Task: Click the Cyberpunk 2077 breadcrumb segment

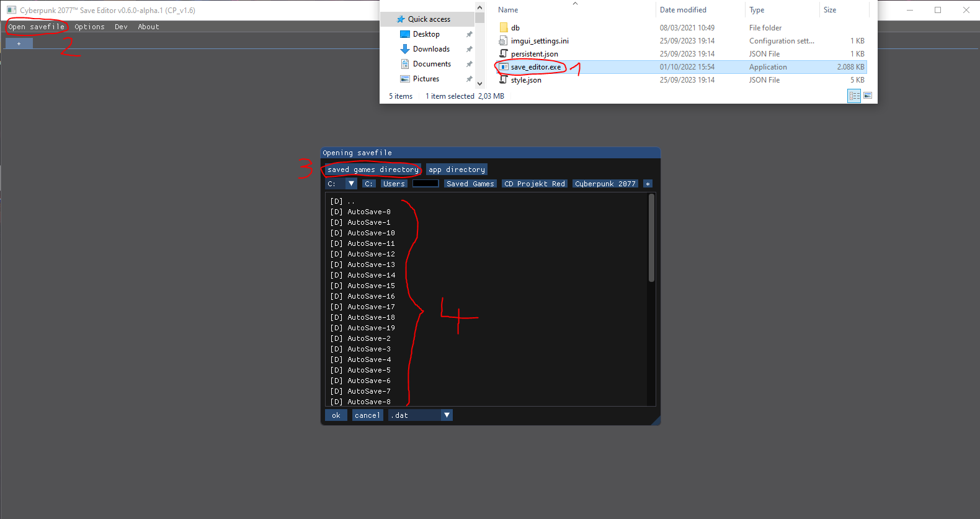Action: click(x=605, y=184)
